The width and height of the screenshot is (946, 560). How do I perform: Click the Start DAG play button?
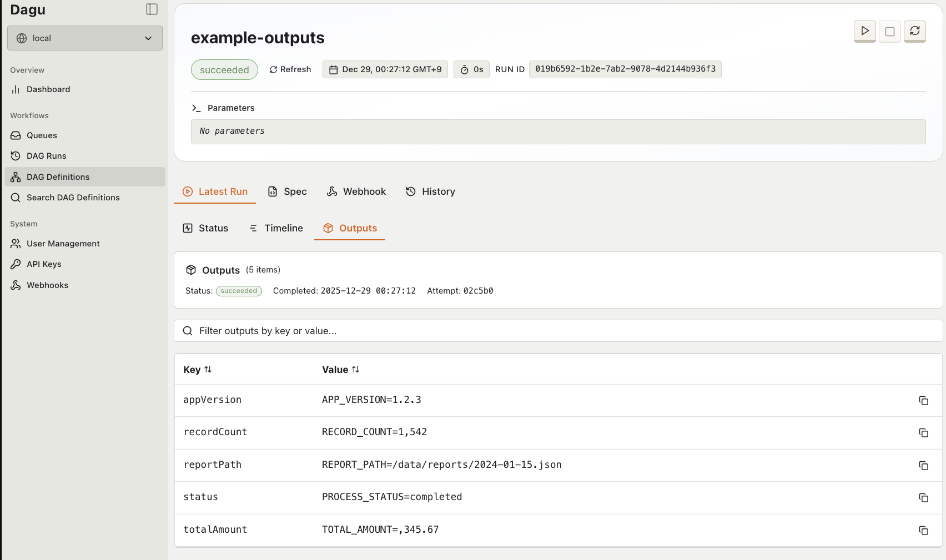pos(864,31)
